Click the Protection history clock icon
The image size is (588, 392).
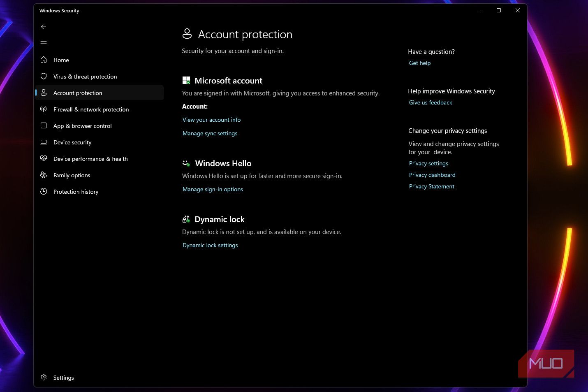tap(44, 192)
